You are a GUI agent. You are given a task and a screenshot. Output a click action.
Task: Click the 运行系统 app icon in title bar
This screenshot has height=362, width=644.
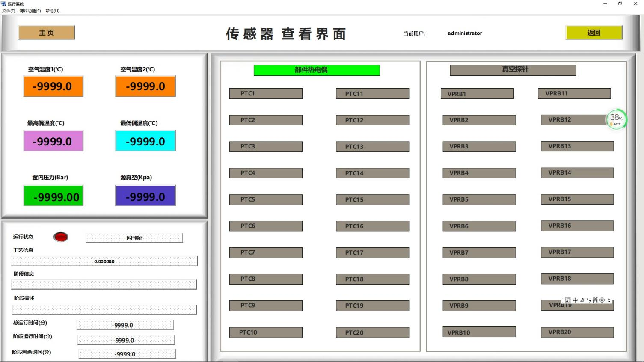[x=4, y=4]
